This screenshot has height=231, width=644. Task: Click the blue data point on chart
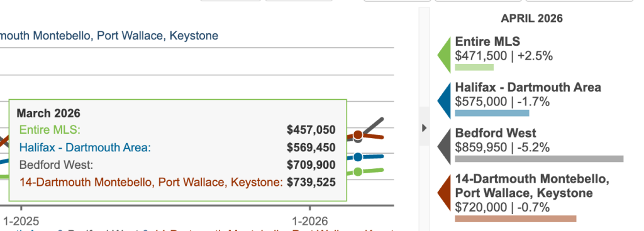pyautogui.click(x=358, y=157)
